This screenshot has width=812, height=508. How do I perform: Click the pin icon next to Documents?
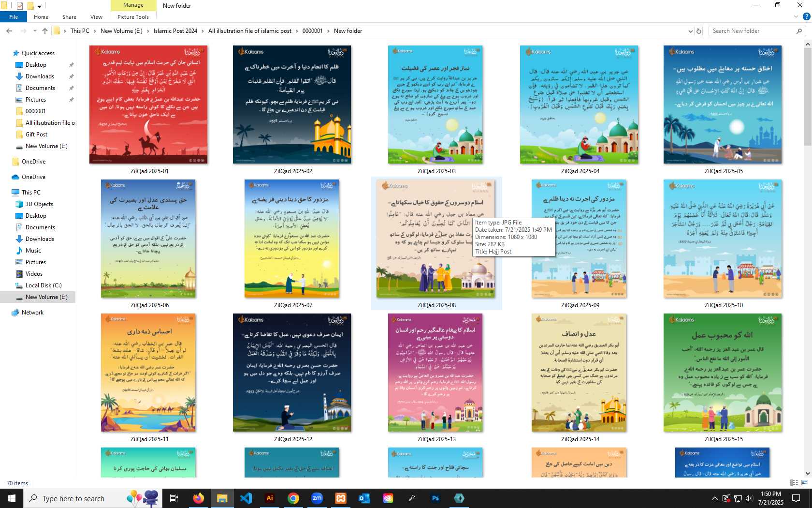point(71,88)
